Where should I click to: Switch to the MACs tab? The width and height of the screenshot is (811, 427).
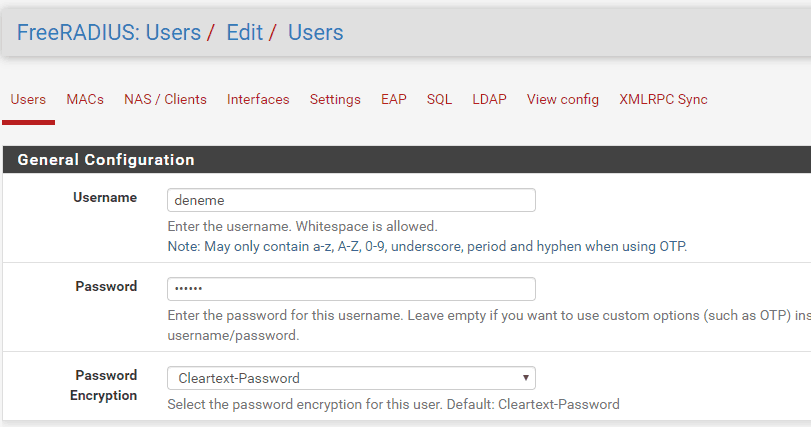point(85,100)
